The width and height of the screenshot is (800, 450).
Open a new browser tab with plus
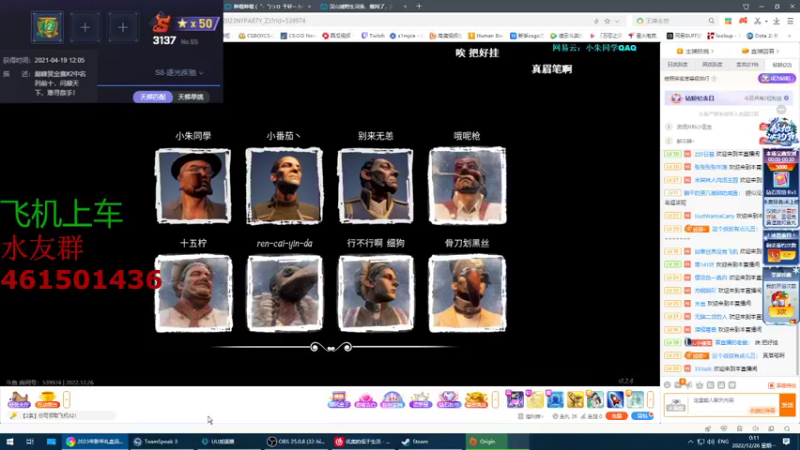click(x=419, y=6)
